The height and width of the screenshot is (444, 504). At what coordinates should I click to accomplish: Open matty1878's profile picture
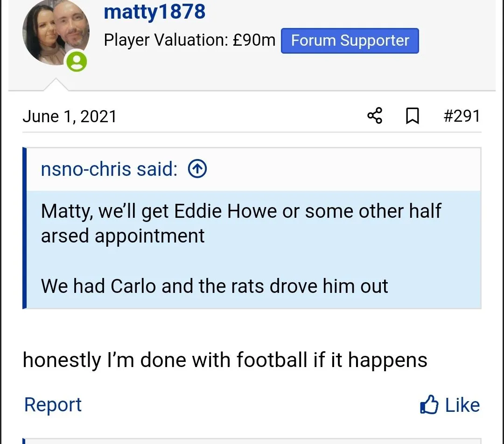56,33
